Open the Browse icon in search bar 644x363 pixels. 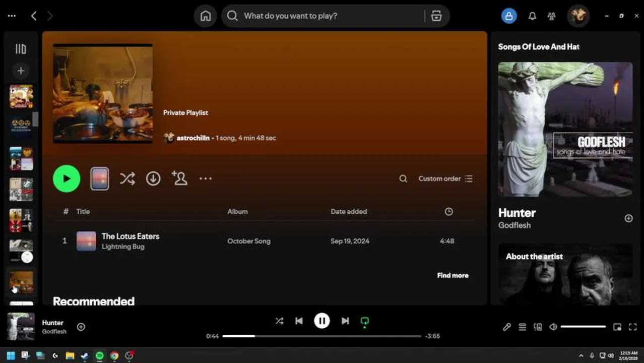pos(436,16)
